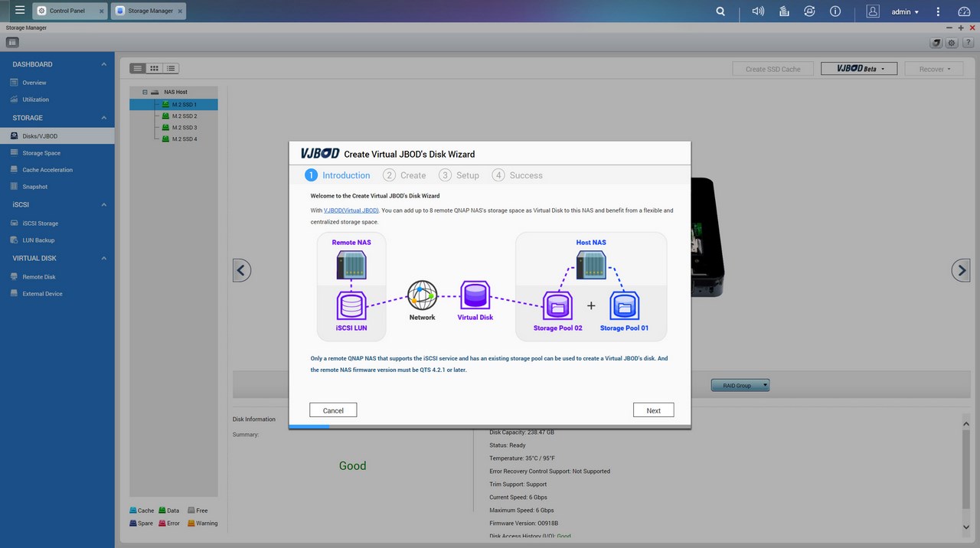Click the Qtier icon beside the settings gear
Viewport: 980px width, 548px height.
pos(936,43)
